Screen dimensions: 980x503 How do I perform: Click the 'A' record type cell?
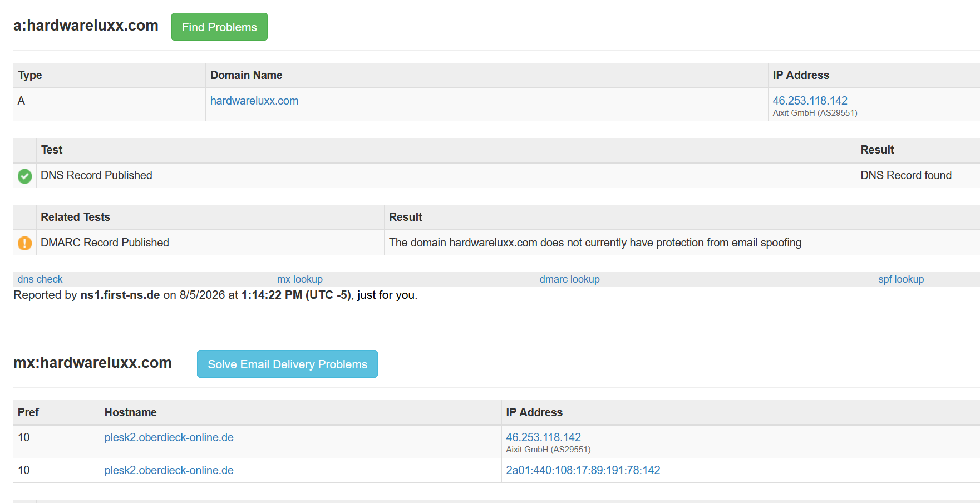[x=21, y=101]
